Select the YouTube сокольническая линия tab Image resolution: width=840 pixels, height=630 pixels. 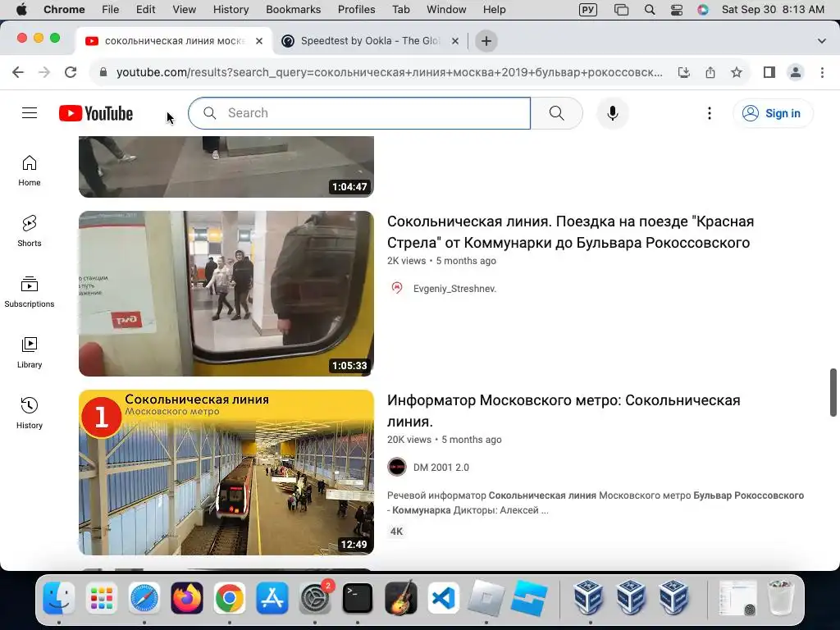[x=174, y=41]
